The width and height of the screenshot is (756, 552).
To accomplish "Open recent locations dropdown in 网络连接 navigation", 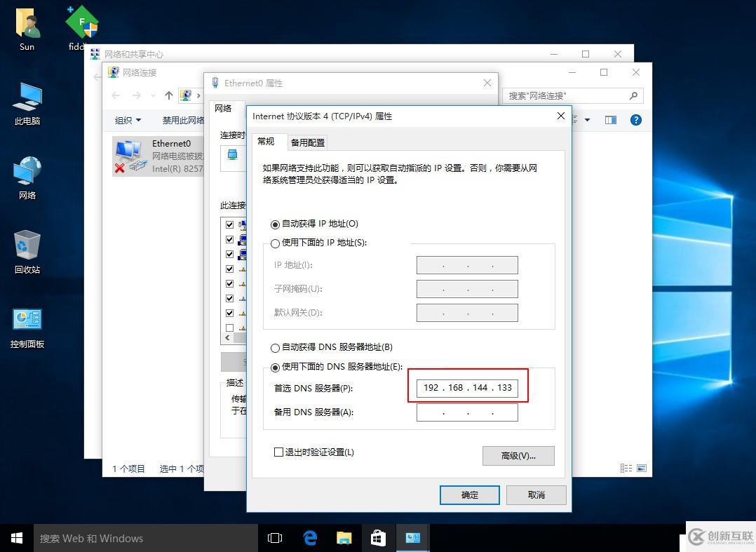I will point(154,95).
